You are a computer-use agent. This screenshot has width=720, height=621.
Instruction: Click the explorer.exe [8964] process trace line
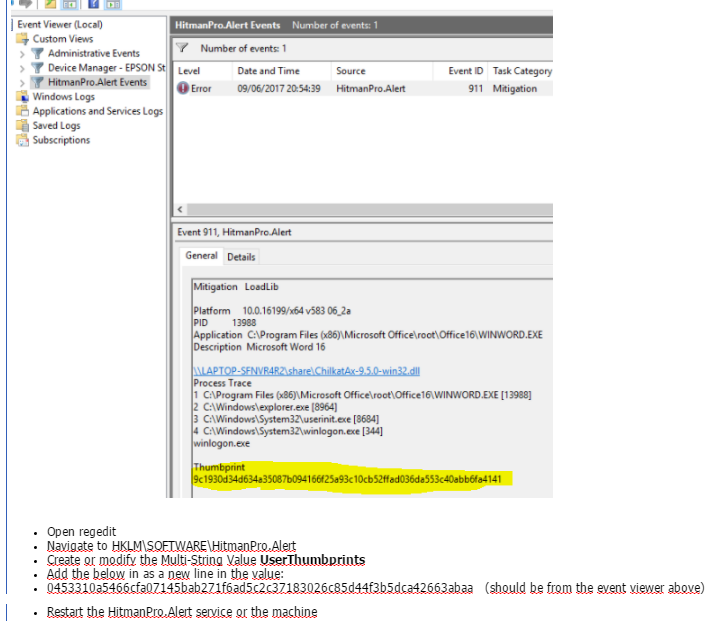(265, 407)
